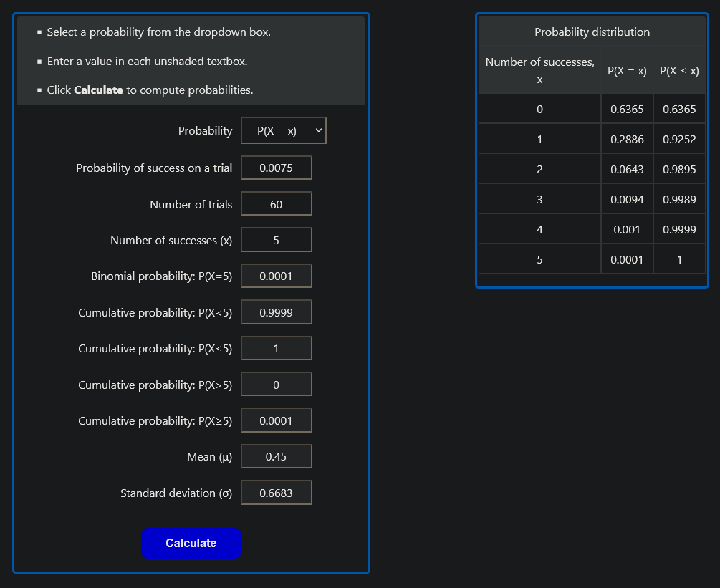Click the P(X ≤ x) column header
The height and width of the screenshot is (588, 720).
pyautogui.click(x=679, y=71)
